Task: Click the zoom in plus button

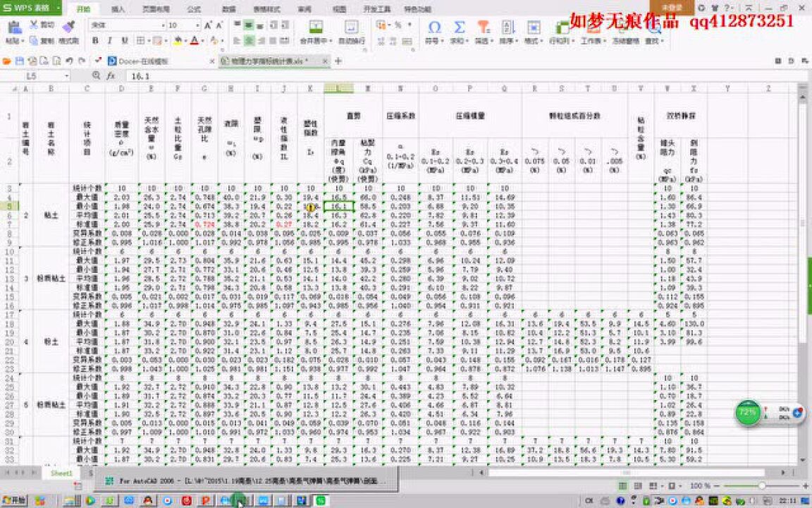Action: pos(805,485)
